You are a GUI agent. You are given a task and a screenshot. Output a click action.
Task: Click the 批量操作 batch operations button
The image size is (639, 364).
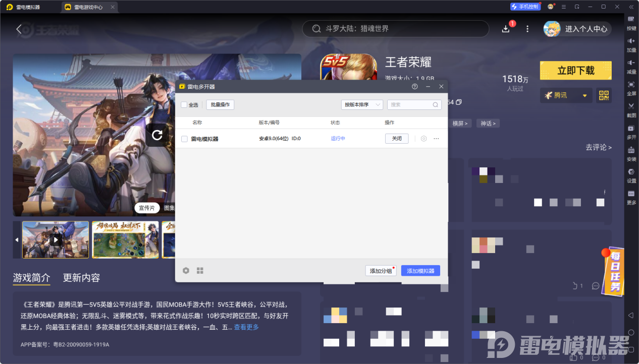[x=220, y=104]
